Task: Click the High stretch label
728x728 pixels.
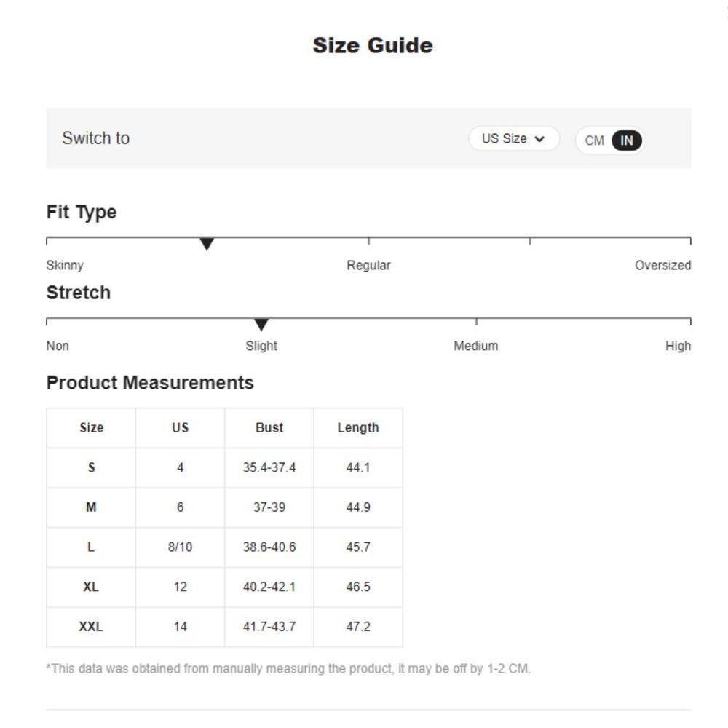Action: click(678, 346)
